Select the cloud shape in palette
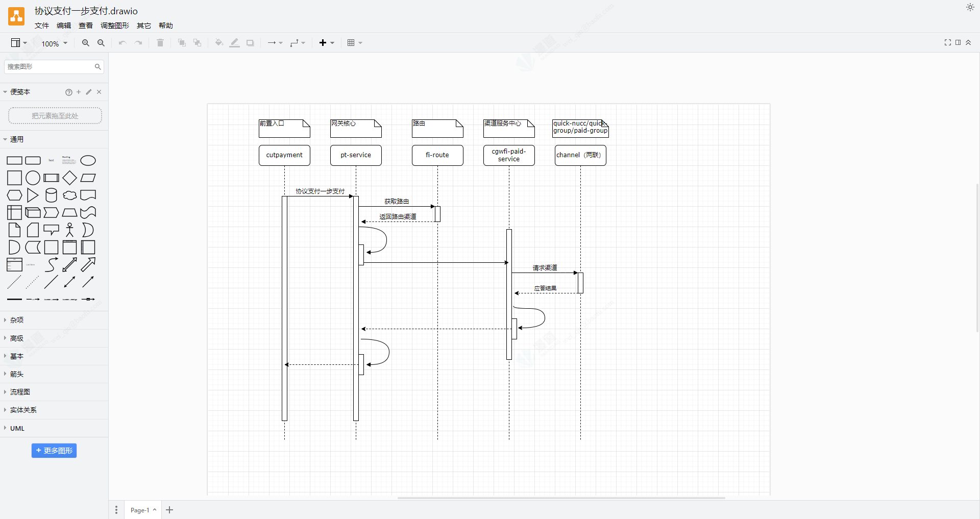Viewport: 980px width, 519px height. click(x=70, y=195)
